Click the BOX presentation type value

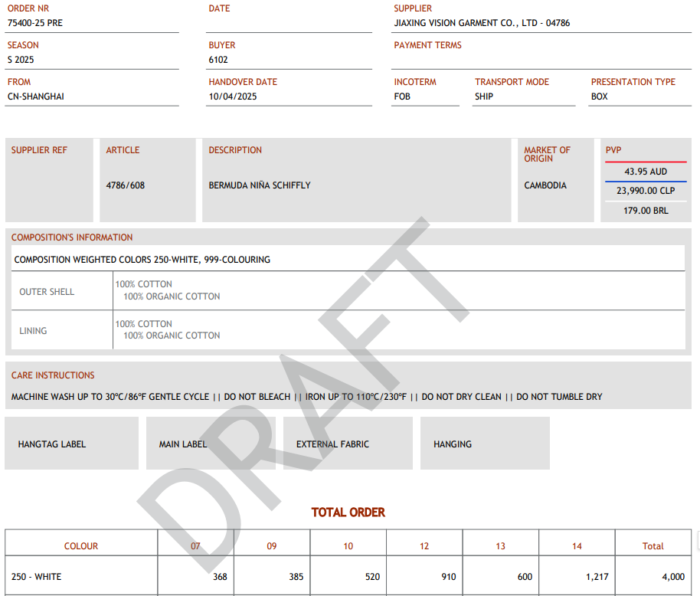click(599, 97)
